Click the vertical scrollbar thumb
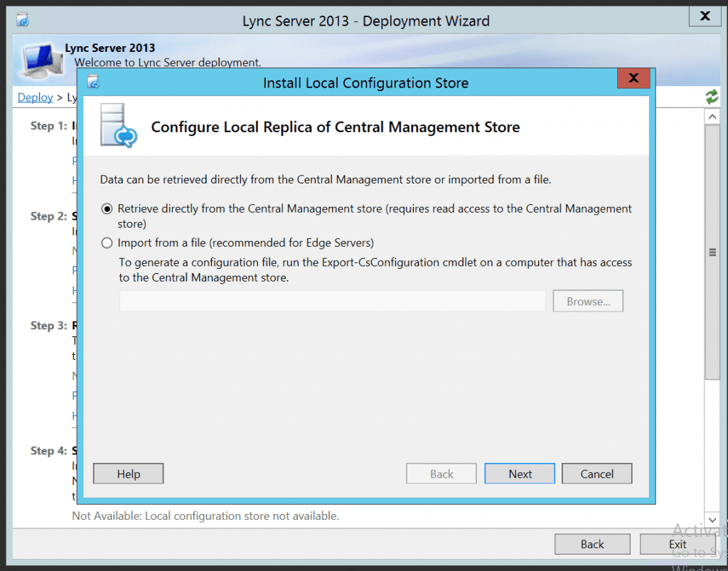Screen dimensions: 728x571 (x=712, y=252)
